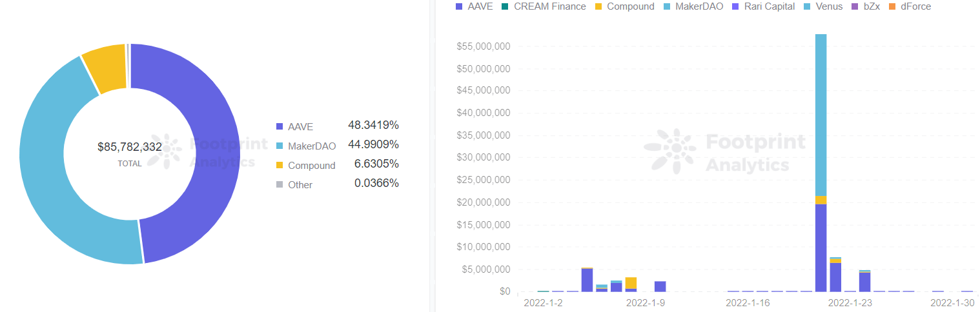Toggle Compound series in bar chart legend
The image size is (980, 312).
coord(624,6)
